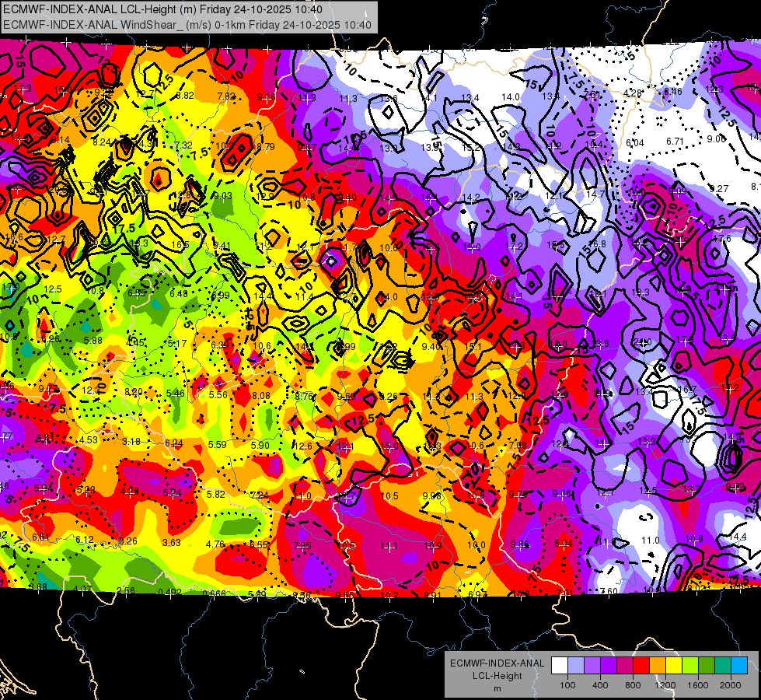Pick the dark green legend swatch
Screen dimensions: 761x700
pyautogui.click(x=706, y=666)
